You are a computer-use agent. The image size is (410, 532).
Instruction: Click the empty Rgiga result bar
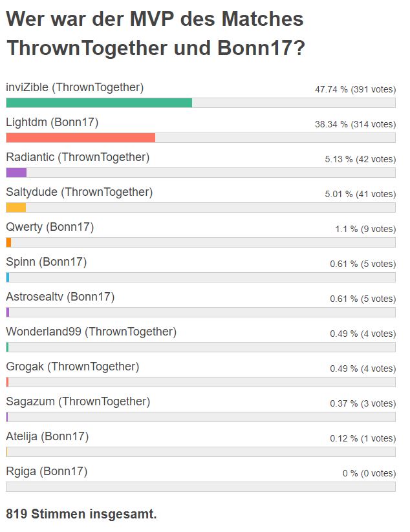coord(200,487)
